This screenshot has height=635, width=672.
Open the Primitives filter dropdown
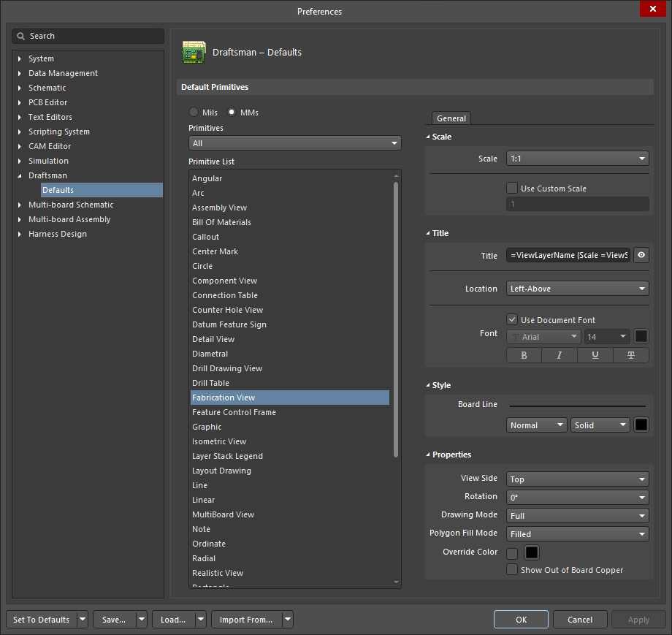295,143
